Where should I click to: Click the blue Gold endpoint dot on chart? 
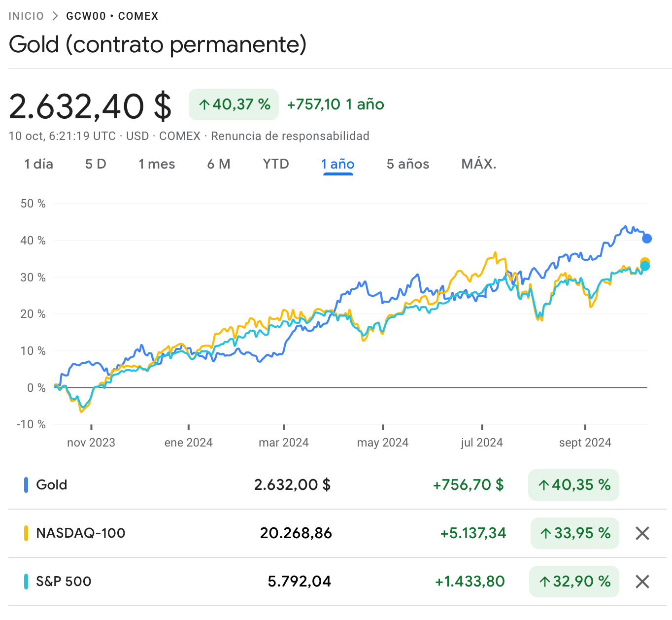coord(647,239)
